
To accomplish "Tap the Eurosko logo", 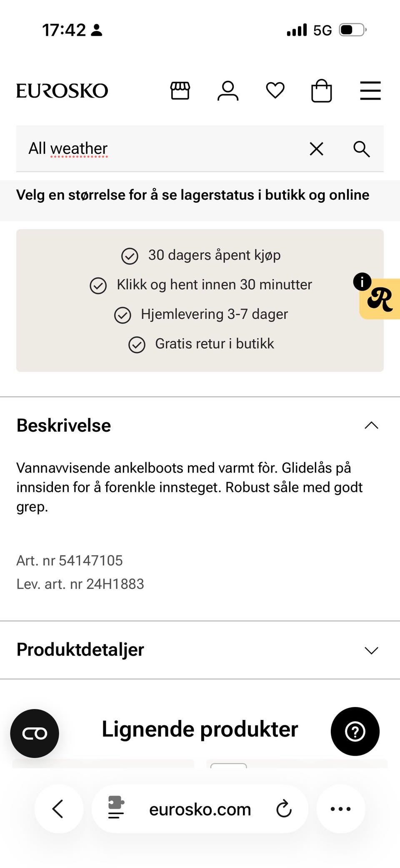I will coord(62,90).
